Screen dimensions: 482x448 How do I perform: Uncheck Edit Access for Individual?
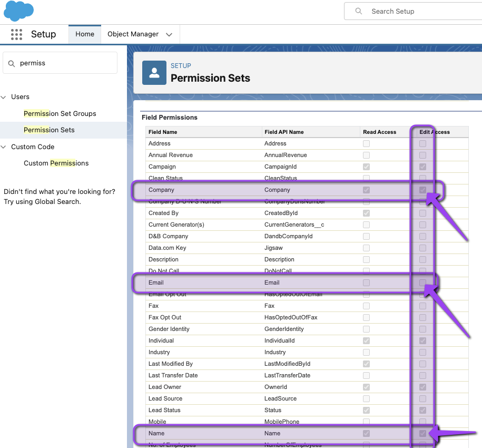pyautogui.click(x=422, y=340)
